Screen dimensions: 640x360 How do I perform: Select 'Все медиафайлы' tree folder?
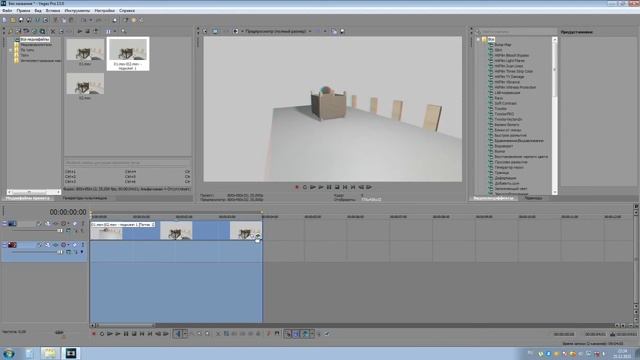[35, 40]
